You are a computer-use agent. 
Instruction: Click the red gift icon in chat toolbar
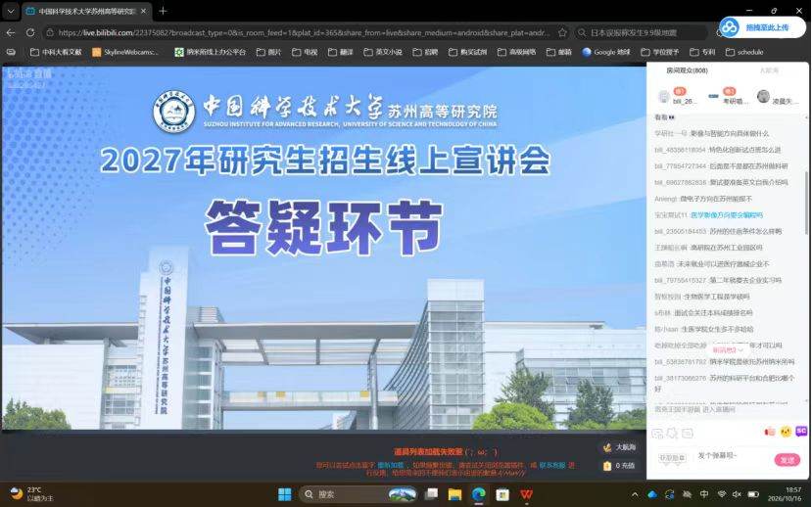(770, 431)
